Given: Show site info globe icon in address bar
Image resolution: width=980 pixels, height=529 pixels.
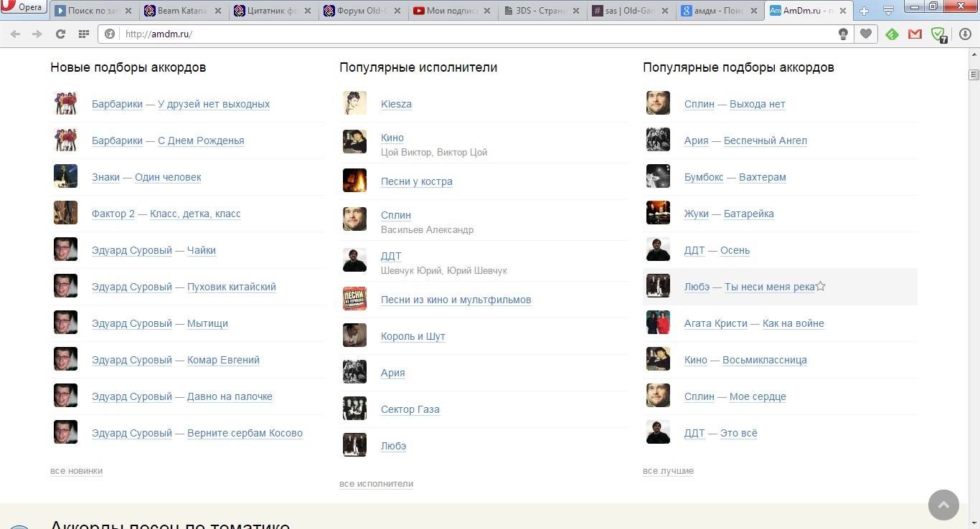Looking at the screenshot, I should click(x=110, y=34).
